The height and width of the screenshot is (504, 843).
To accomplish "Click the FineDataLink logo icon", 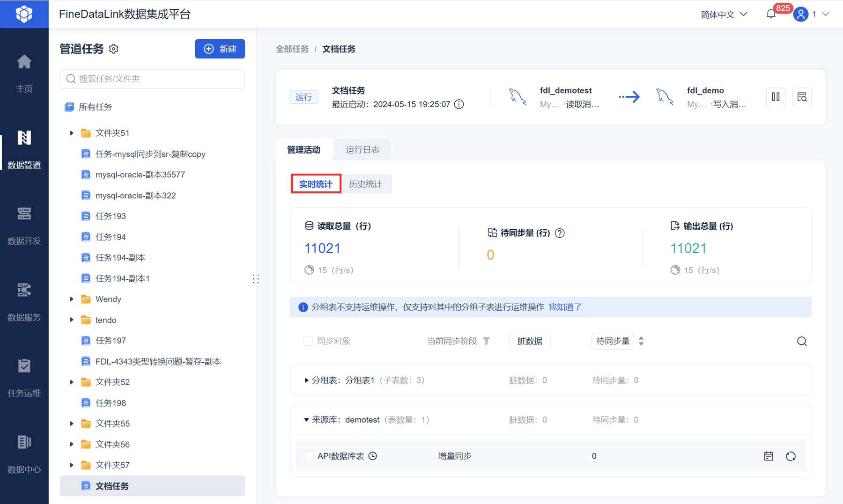I will pos(24,14).
